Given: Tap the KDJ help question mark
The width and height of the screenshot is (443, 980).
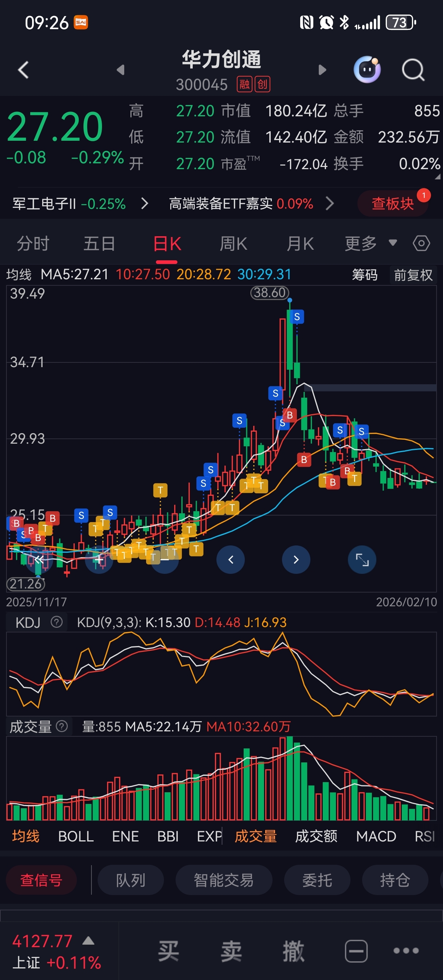Looking at the screenshot, I should [x=57, y=622].
